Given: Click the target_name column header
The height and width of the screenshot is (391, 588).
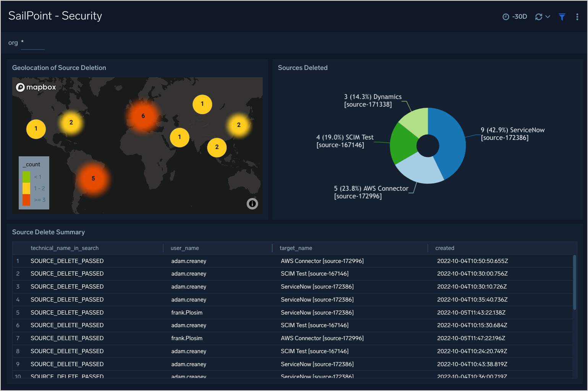Looking at the screenshot, I should [x=296, y=248].
